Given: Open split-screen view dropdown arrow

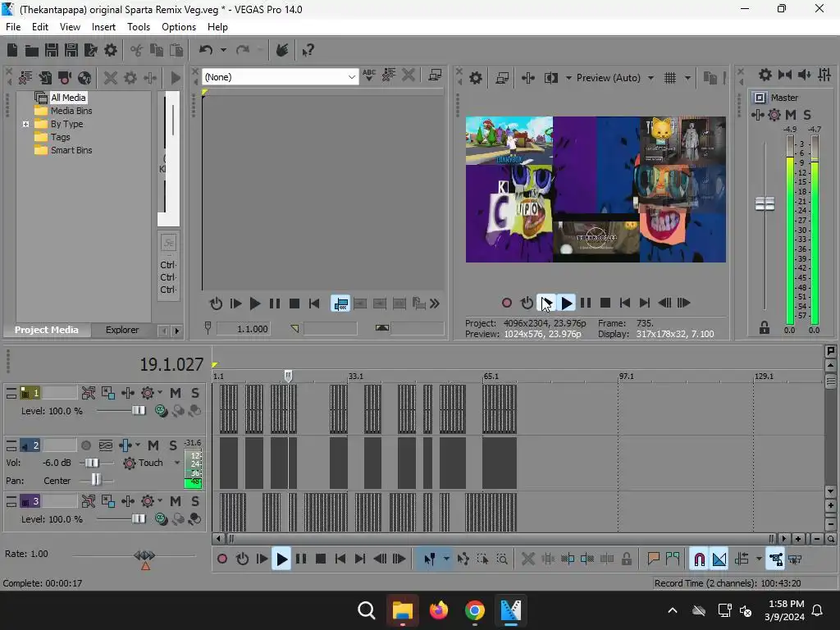Looking at the screenshot, I should point(568,78).
